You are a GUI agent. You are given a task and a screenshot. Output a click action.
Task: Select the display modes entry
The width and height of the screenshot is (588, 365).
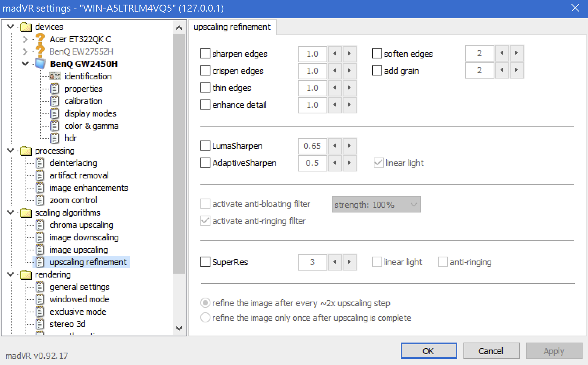(91, 113)
